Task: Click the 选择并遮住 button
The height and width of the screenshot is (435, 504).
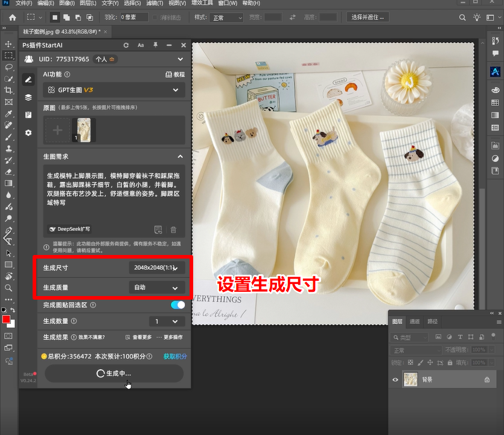Action: 368,17
